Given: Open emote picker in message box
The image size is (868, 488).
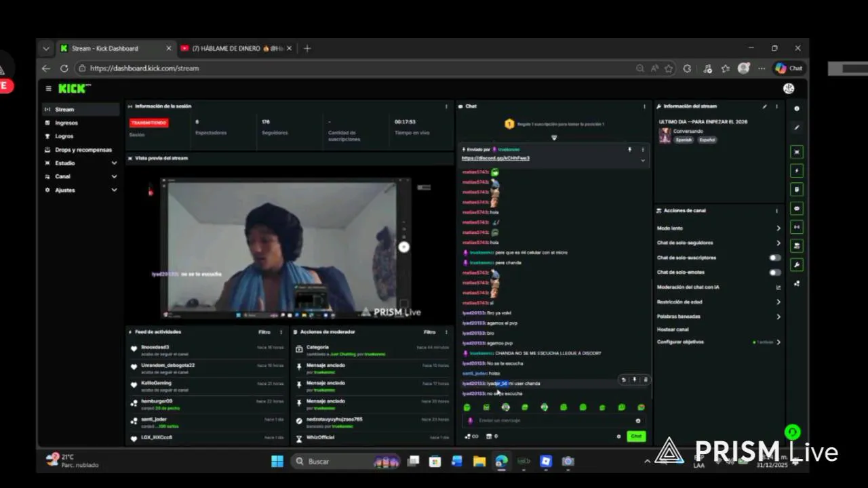Looking at the screenshot, I should (x=638, y=420).
